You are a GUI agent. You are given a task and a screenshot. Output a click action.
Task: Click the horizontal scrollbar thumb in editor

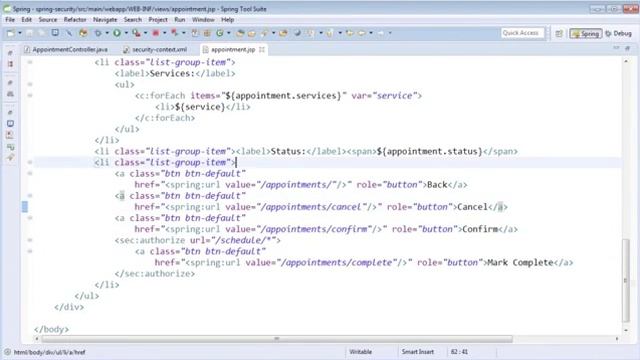[x=277, y=339]
